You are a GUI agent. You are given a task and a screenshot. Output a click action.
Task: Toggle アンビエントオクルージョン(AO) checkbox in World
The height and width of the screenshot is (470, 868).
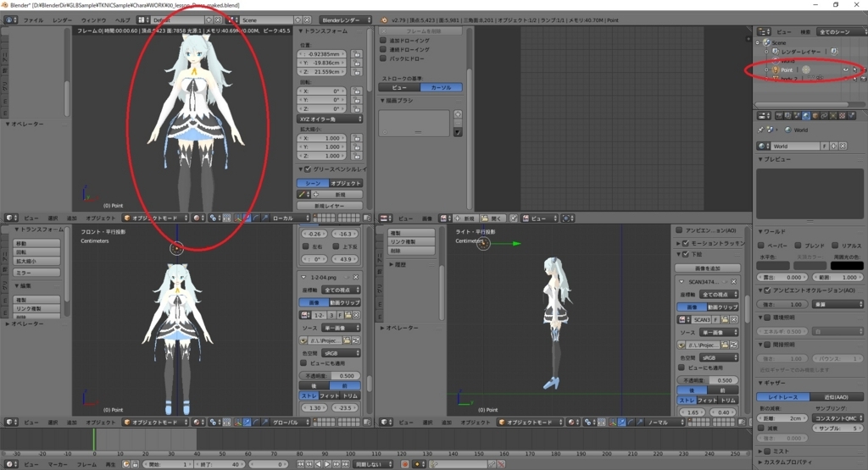point(767,290)
